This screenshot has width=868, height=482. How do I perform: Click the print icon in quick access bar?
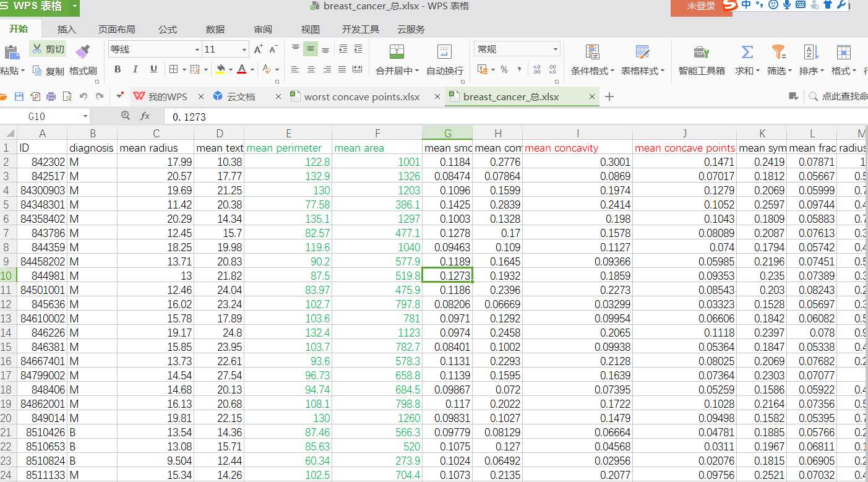pos(51,97)
